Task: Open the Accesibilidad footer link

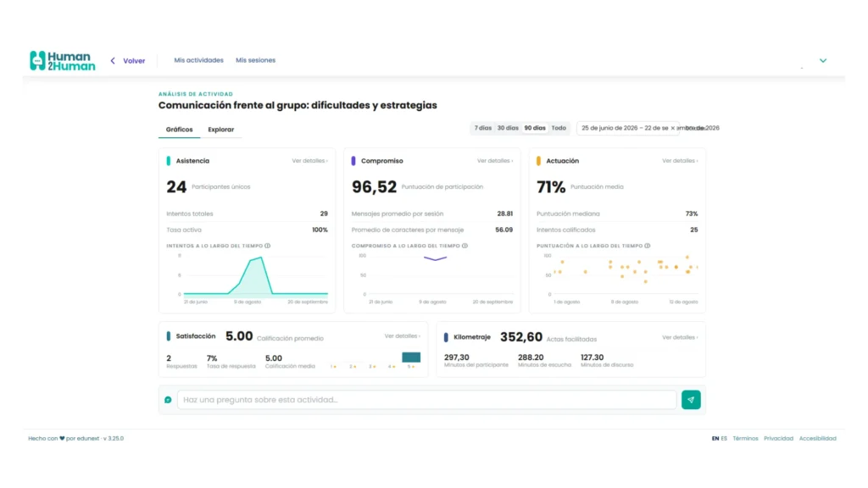Action: tap(818, 439)
